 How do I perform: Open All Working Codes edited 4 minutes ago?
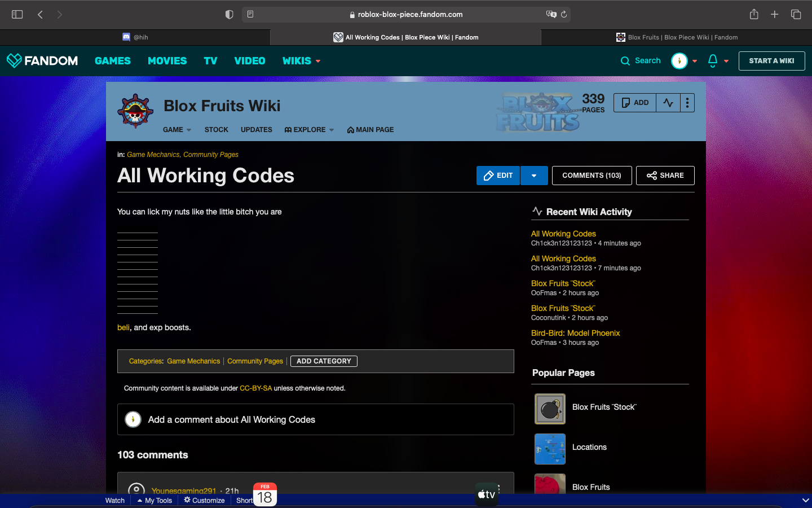pos(563,234)
